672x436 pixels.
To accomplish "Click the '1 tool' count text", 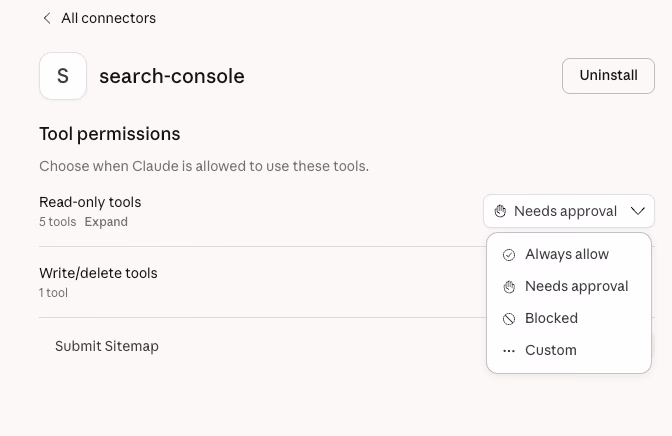I will [x=53, y=293].
